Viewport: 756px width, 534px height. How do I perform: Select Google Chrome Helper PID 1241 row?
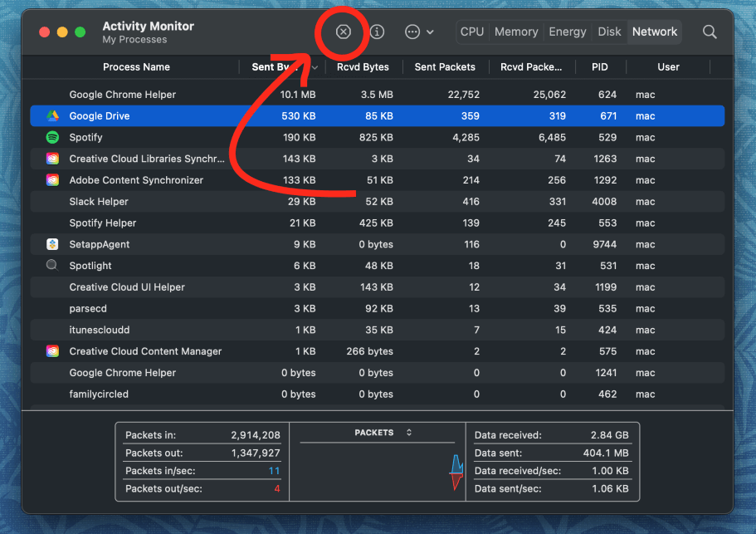point(377,373)
